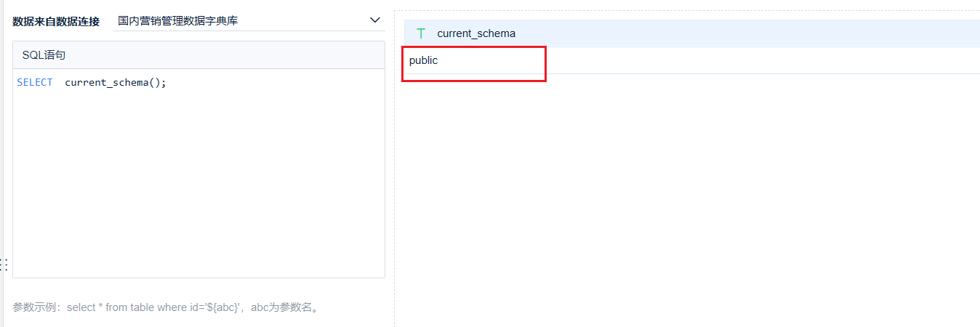This screenshot has height=327, width=980.
Task: Click the green T text-type icon
Action: (421, 33)
